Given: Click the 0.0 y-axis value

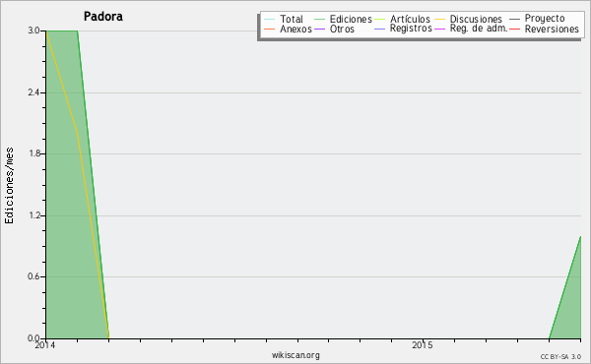Looking at the screenshot, I should coord(34,338).
